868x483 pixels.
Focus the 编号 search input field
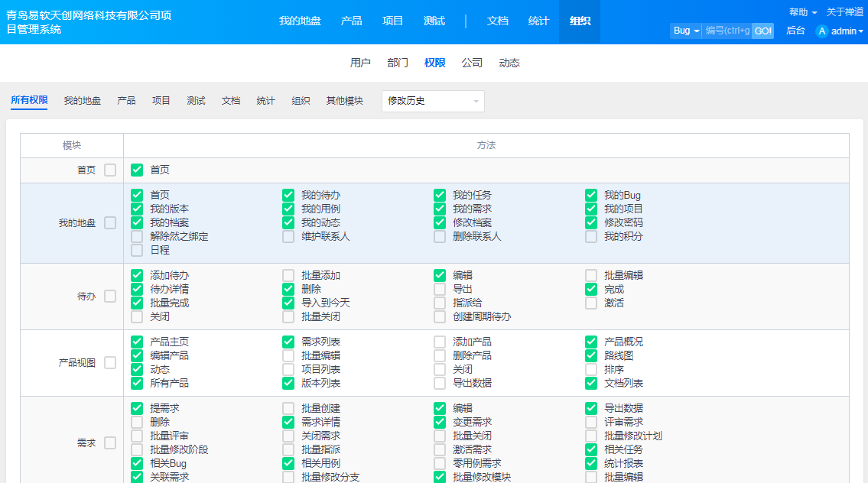coord(727,31)
